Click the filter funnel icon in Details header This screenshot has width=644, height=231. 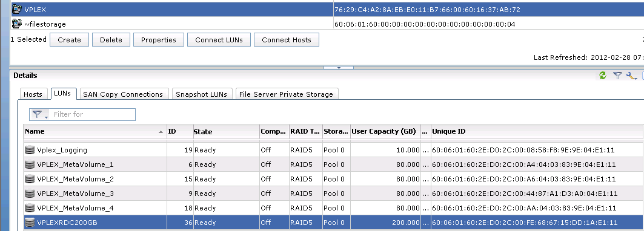point(617,76)
